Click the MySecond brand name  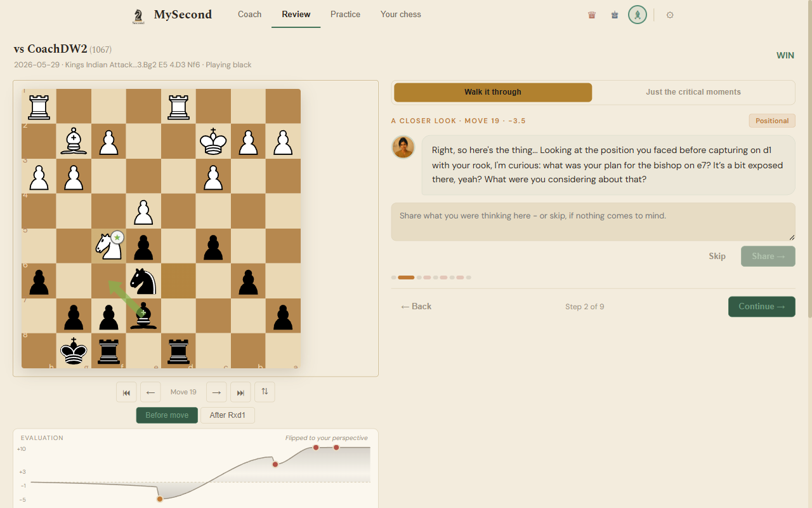[x=183, y=15]
